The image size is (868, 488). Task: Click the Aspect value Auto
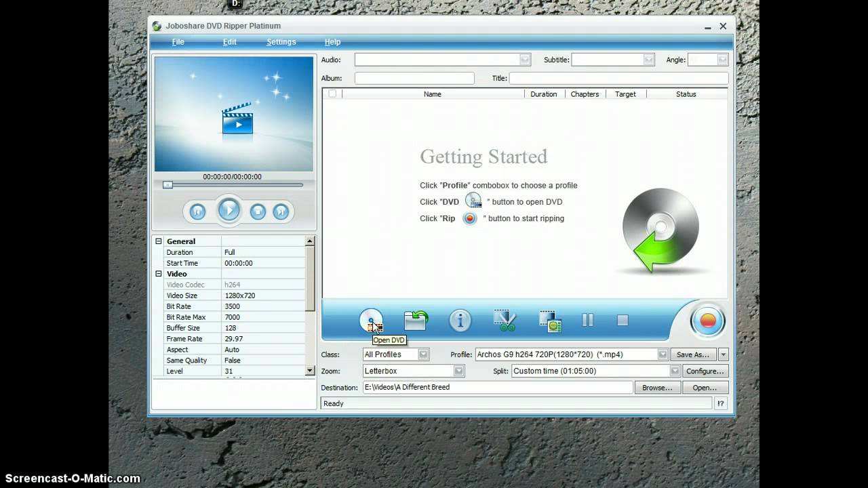coord(232,350)
